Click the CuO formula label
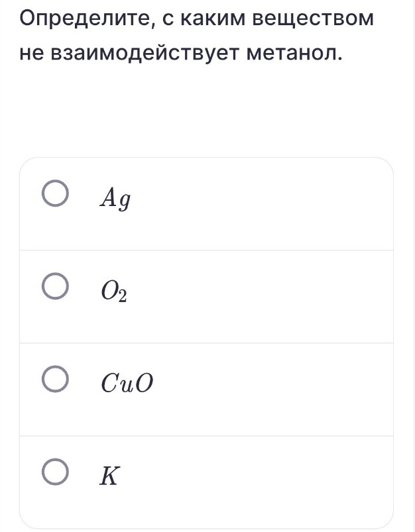 [x=127, y=383]
